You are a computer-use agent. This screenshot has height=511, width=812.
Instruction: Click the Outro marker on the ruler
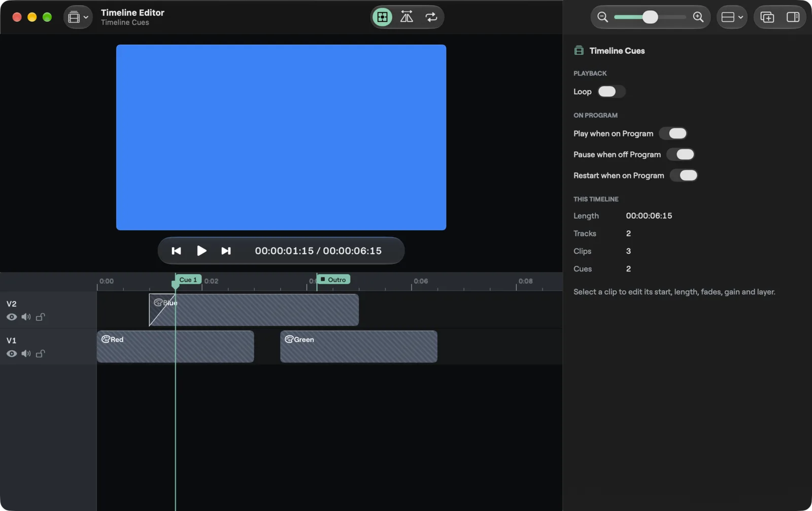pyautogui.click(x=333, y=280)
